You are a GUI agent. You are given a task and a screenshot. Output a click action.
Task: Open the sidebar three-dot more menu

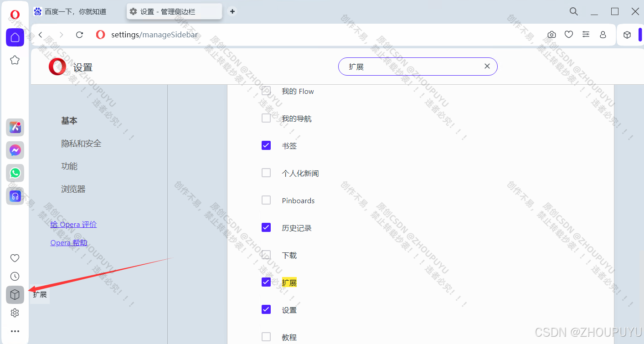(15, 331)
